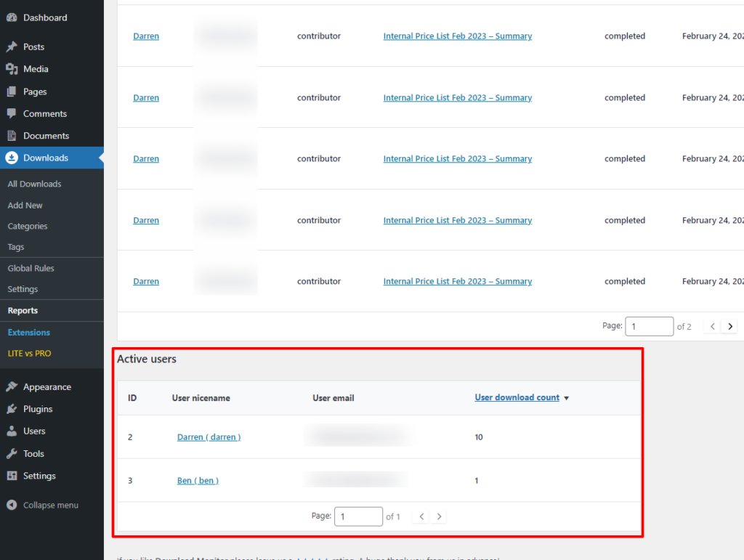Click User email column header

pos(333,398)
